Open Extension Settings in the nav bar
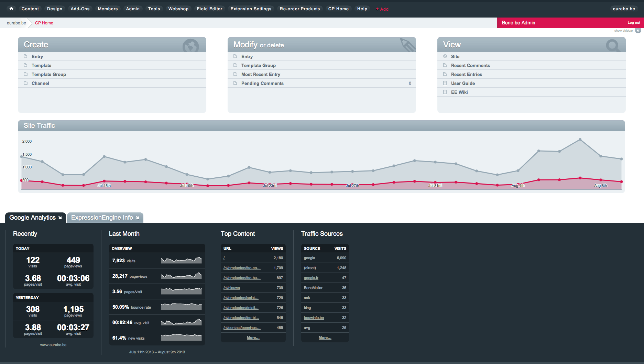The width and height of the screenshot is (644, 364). click(251, 9)
